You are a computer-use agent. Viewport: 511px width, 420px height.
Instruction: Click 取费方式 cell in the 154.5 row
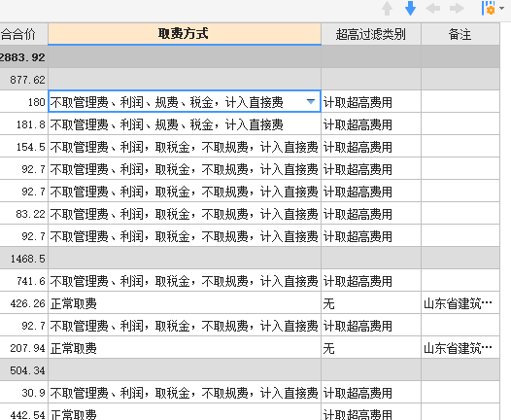(x=185, y=147)
